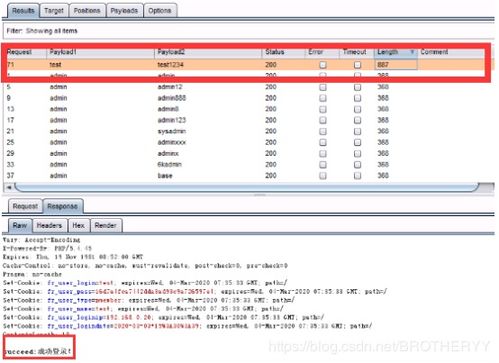
Task: Select the 6kadmin payload cell
Action: (x=170, y=164)
